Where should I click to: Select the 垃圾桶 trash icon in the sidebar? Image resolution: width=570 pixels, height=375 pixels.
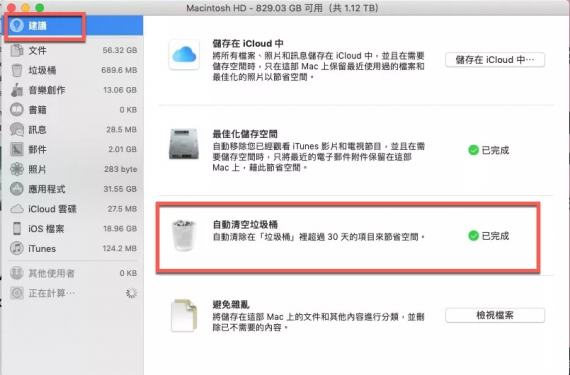click(x=17, y=70)
